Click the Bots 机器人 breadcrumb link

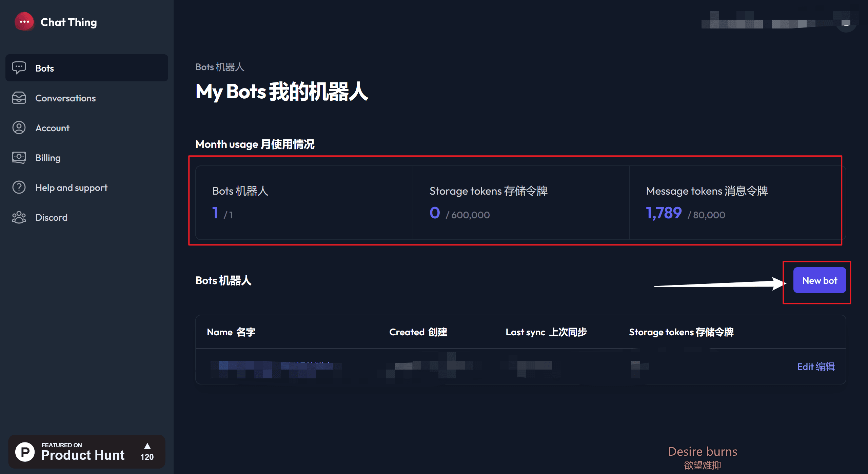click(220, 67)
